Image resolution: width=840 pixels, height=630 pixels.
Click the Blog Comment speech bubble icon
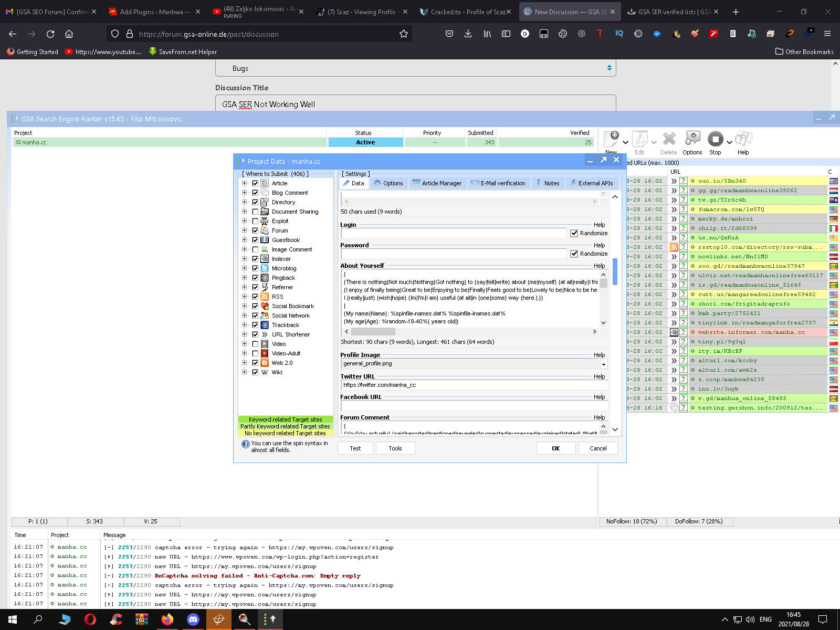pyautogui.click(x=265, y=193)
